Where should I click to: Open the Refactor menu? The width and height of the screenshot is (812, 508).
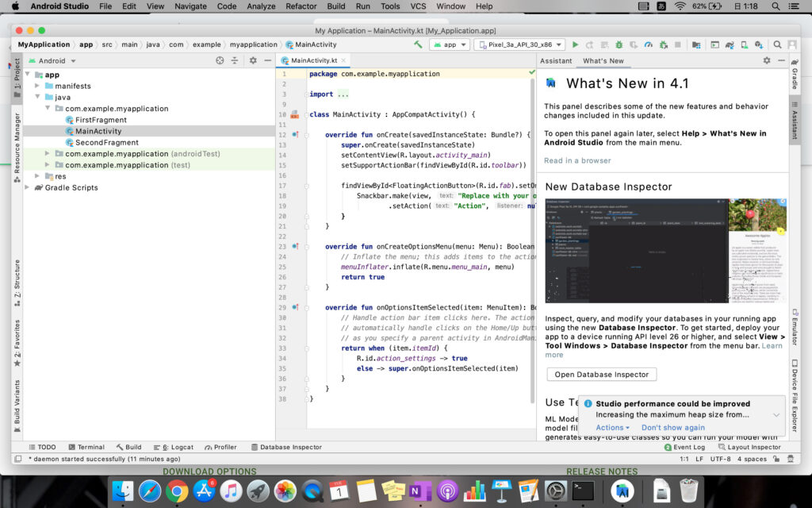coord(301,6)
